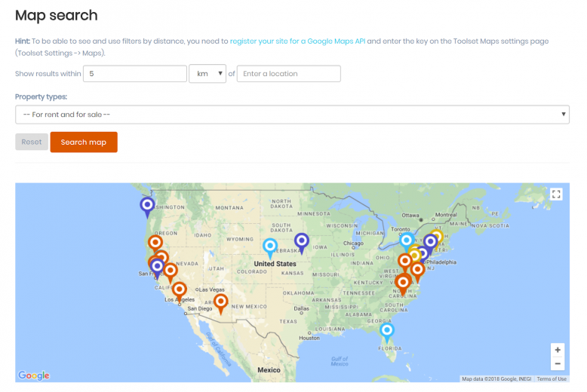The height and width of the screenshot is (392, 587).
Task: Click the light blue marker in Nebraska
Action: (270, 249)
